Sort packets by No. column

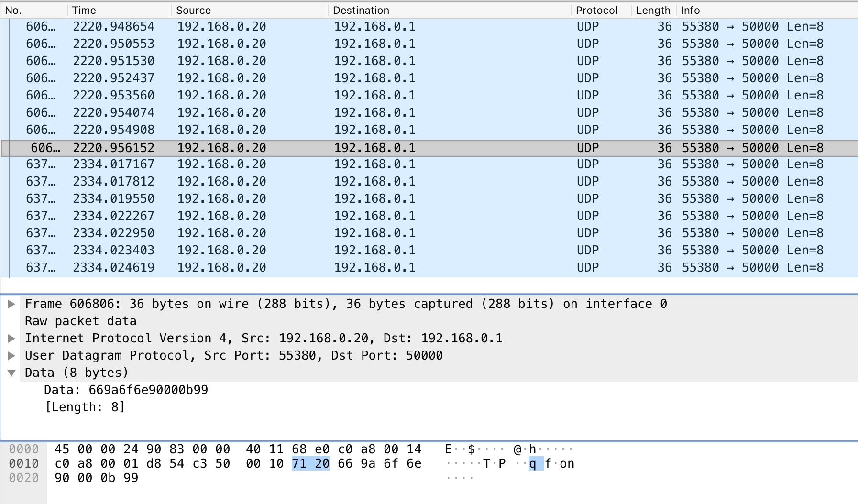33,10
